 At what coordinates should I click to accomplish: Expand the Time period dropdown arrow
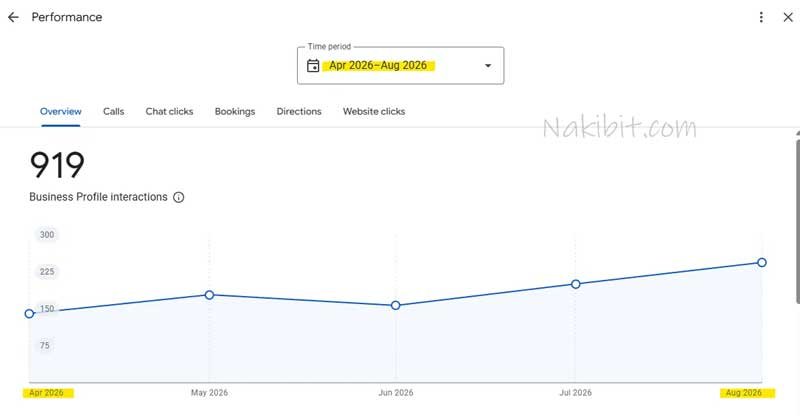(x=488, y=66)
